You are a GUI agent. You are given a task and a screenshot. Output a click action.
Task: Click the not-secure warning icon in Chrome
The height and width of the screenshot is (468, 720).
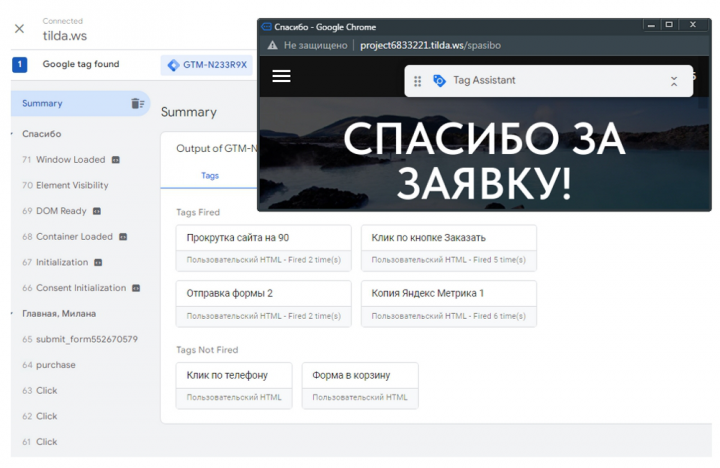(x=273, y=45)
